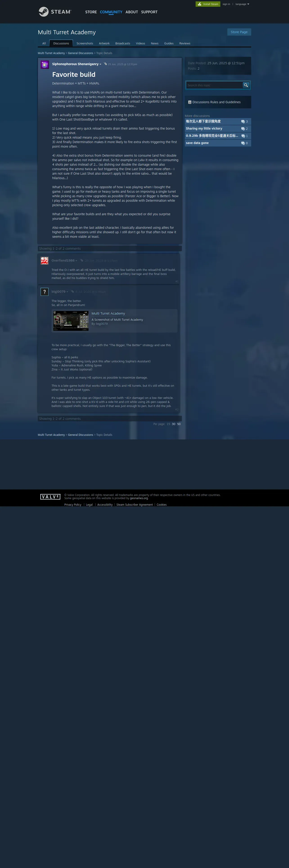
Task: Click Multi Turret Academy in bottom breadcrumb
Action: (x=51, y=435)
